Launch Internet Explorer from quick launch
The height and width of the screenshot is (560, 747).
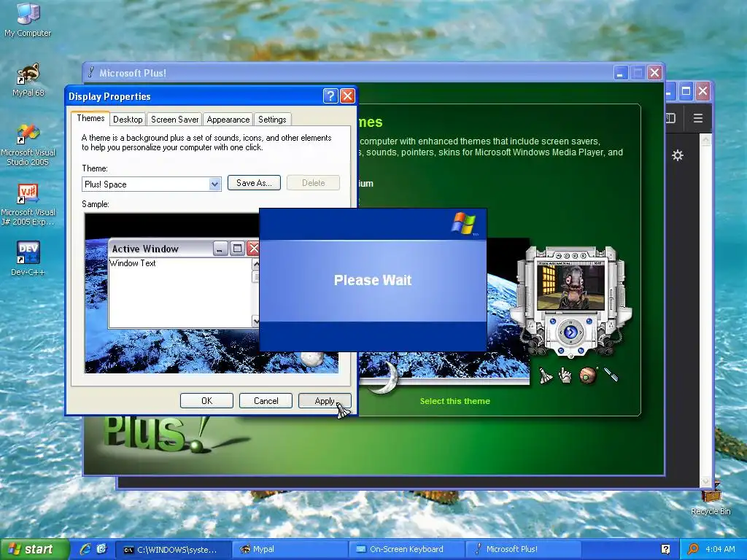tap(85, 549)
